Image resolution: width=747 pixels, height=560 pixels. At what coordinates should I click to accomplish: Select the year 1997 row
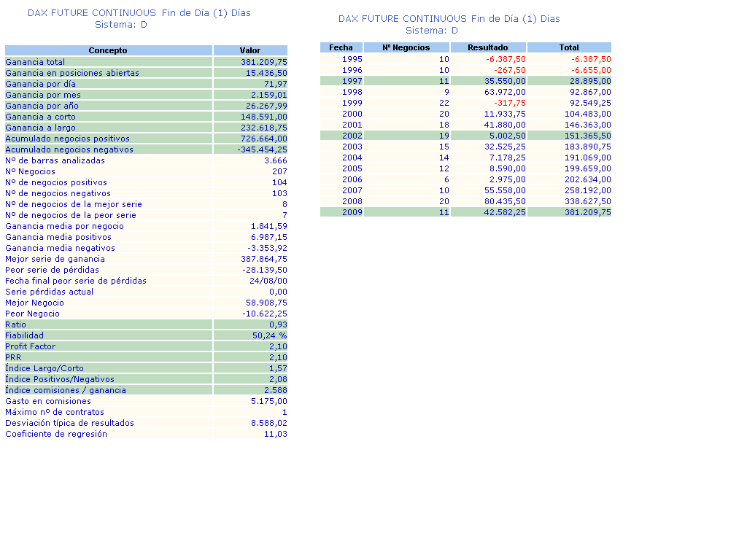(x=465, y=81)
